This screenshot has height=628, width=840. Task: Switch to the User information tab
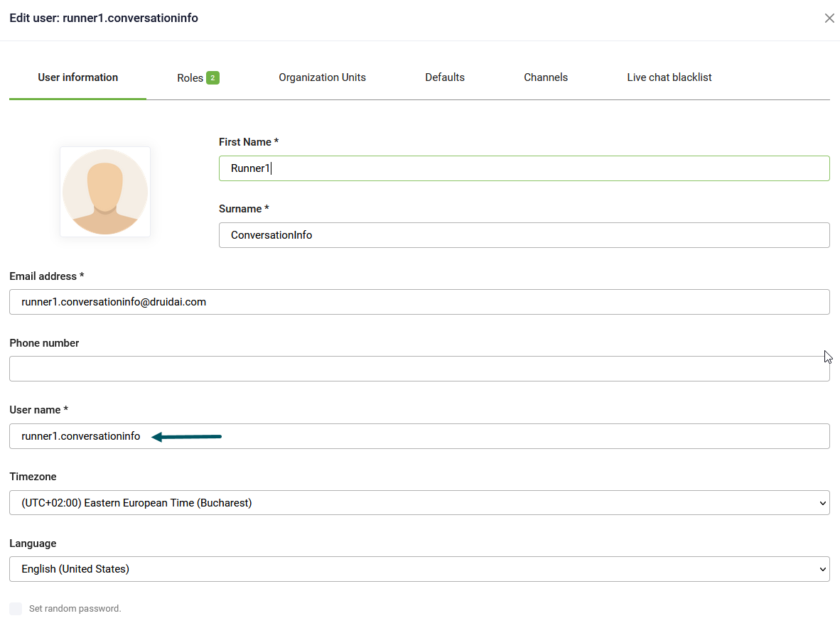pos(78,77)
